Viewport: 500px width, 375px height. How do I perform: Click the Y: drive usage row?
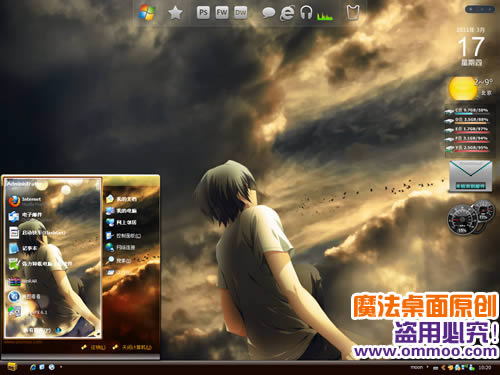pos(468,148)
